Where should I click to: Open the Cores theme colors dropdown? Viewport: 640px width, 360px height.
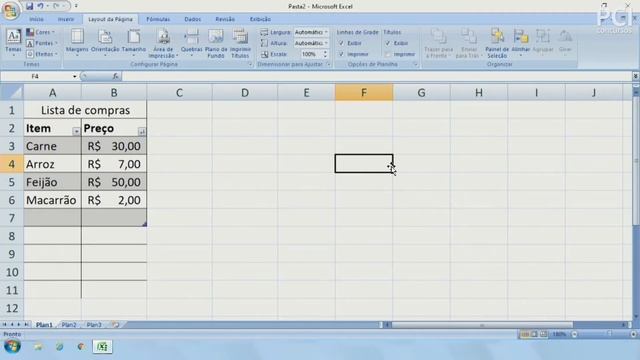point(40,32)
